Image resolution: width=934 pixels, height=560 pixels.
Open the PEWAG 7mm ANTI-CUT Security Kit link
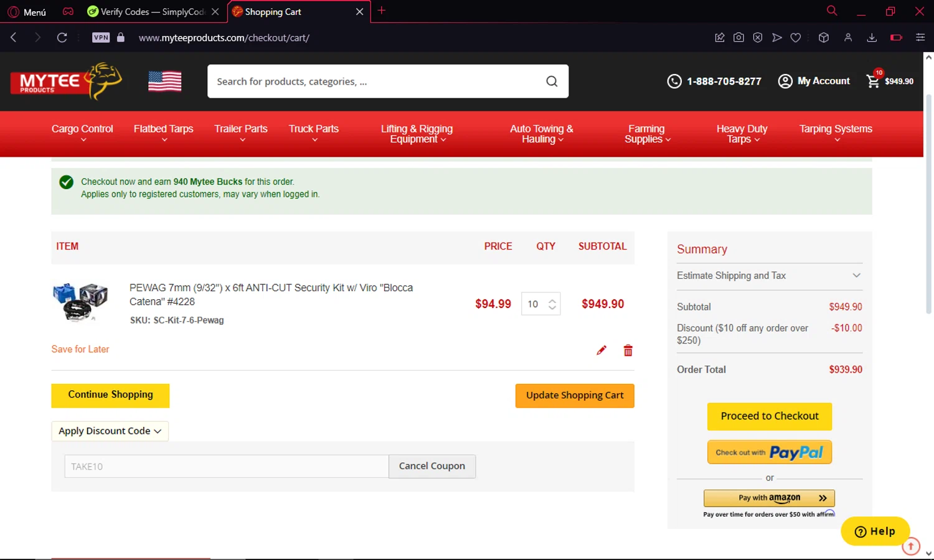tap(271, 294)
